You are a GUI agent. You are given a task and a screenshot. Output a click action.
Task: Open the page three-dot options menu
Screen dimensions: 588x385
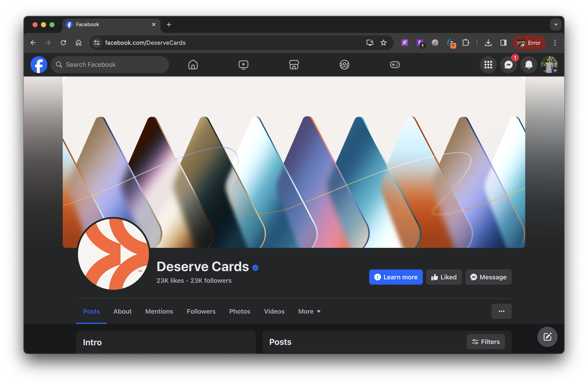(501, 311)
